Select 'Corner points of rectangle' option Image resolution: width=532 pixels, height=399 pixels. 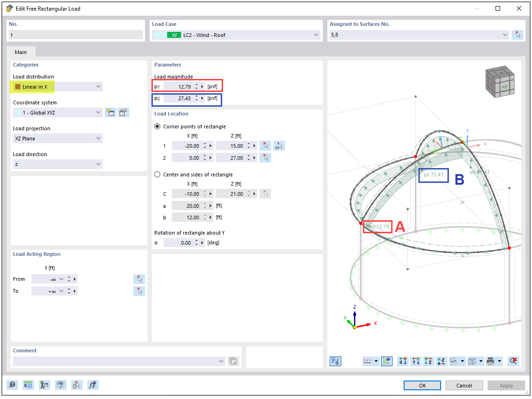(x=157, y=126)
